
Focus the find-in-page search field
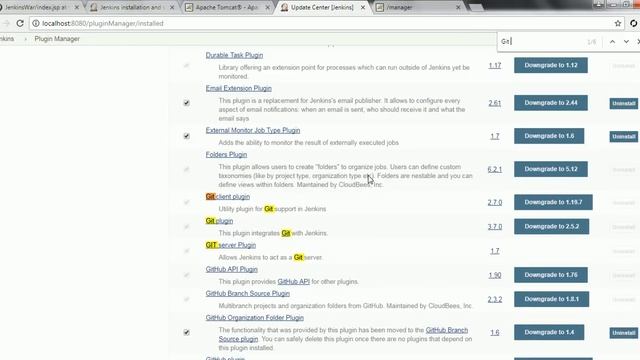pyautogui.click(x=541, y=42)
